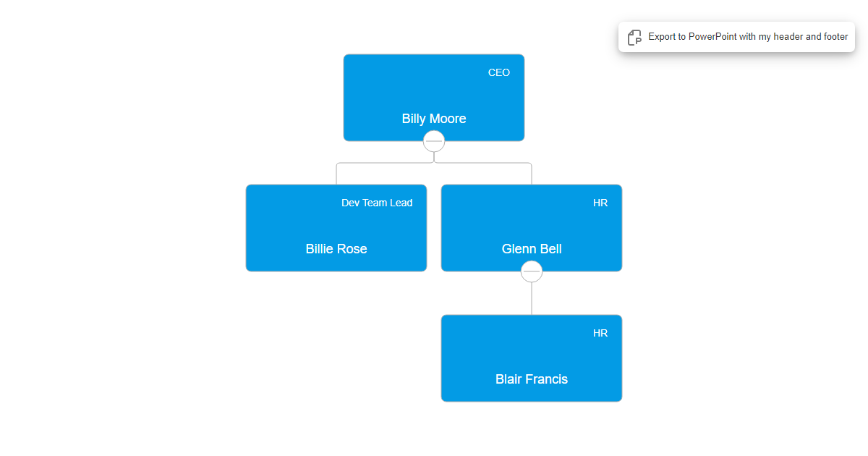Click the CEO role label on Billy Moore's box
The image size is (868, 456).
coord(499,72)
